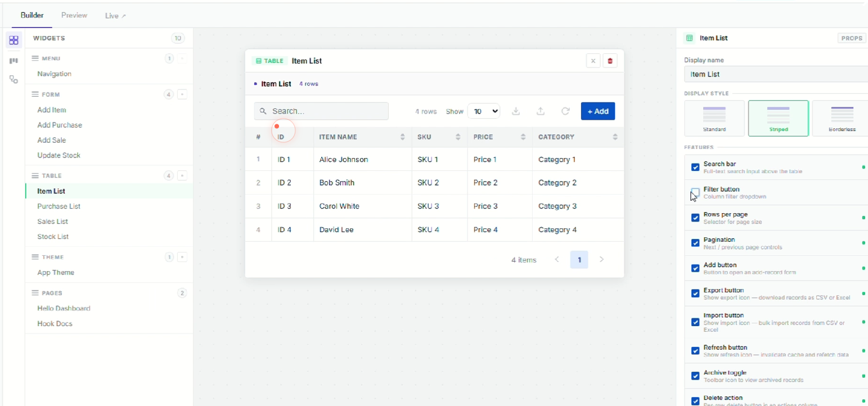The width and height of the screenshot is (868, 406).
Task: Delete the Item List widget with the trash icon
Action: [x=610, y=61]
